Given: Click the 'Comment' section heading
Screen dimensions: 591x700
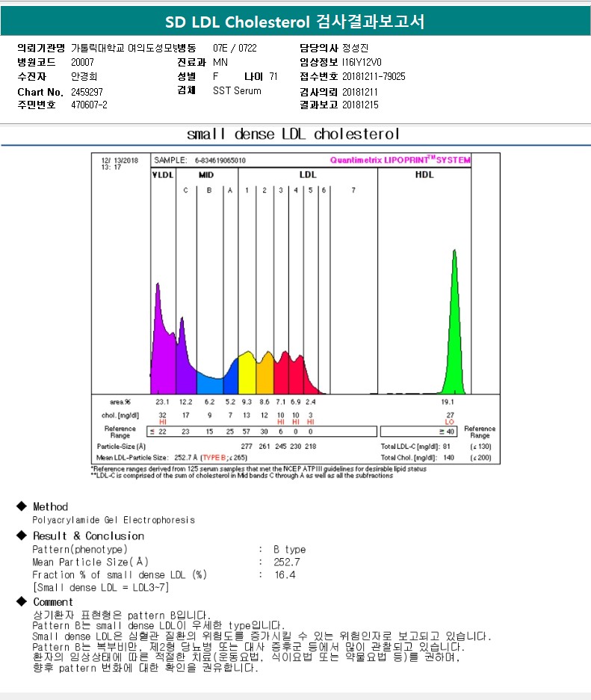Looking at the screenshot, I should (x=52, y=602).
